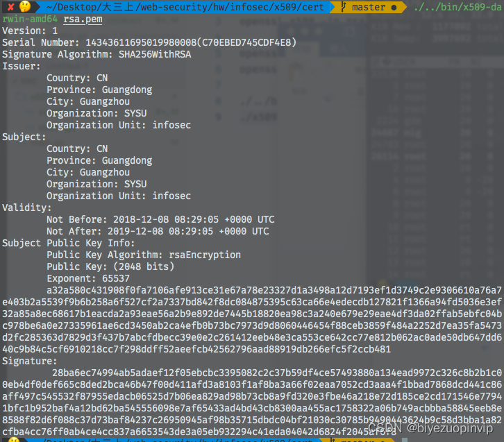Click 'Organization: SYSU' under Subject
The image size is (504, 442).
96,184
